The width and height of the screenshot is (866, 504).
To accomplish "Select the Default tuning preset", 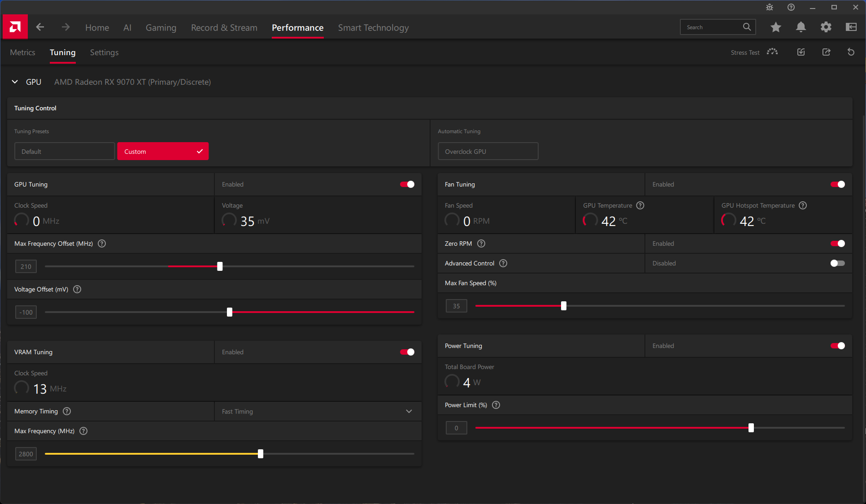I will pyautogui.click(x=65, y=152).
